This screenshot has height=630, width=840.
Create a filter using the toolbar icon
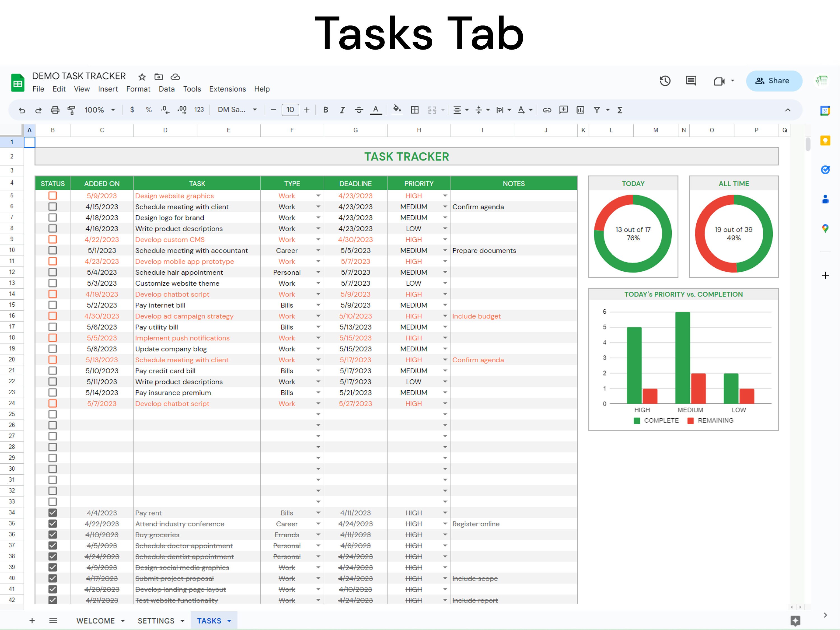point(597,110)
